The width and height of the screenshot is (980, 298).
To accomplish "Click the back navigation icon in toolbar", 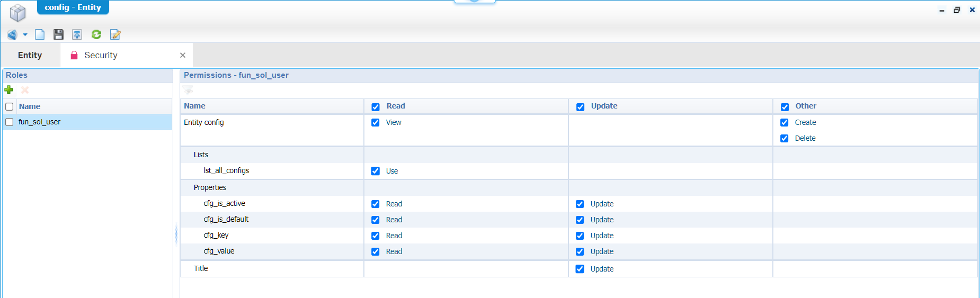I will 12,35.
